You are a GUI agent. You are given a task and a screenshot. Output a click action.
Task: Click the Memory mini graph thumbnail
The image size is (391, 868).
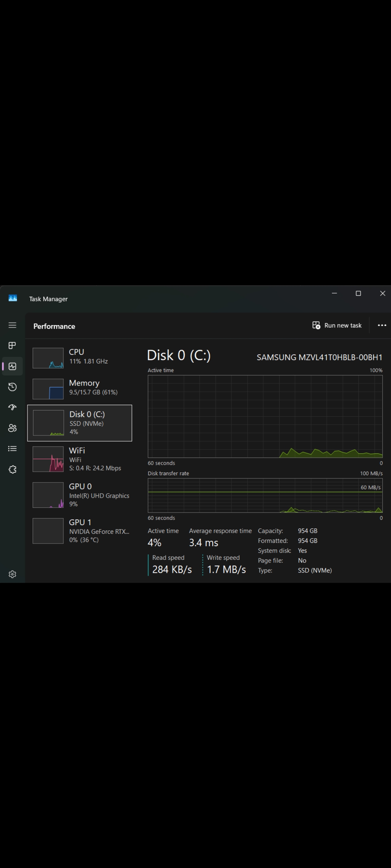click(x=48, y=389)
